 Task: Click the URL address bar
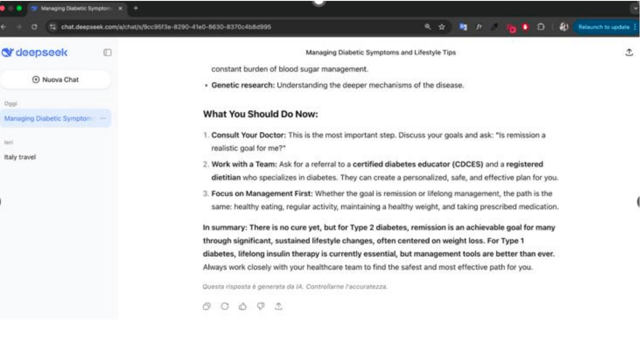point(219,27)
